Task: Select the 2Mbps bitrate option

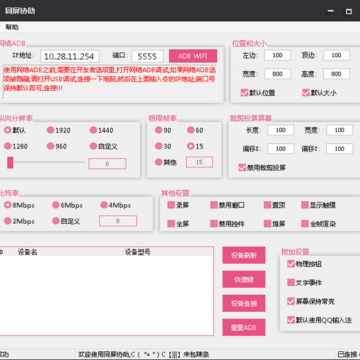Action: (7, 221)
